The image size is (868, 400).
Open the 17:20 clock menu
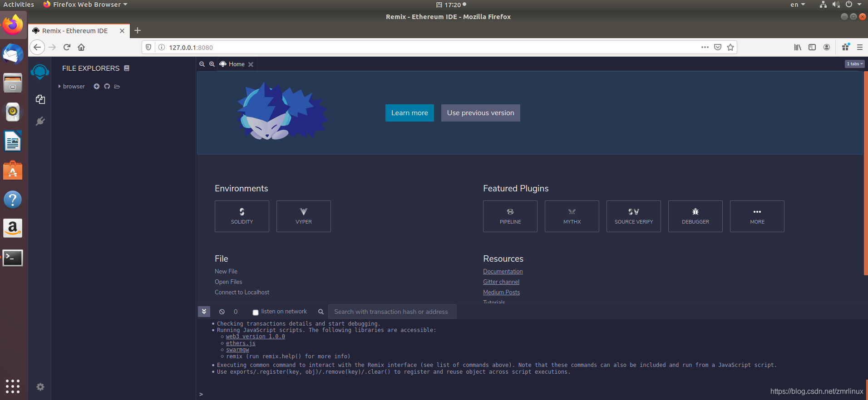coord(451,5)
